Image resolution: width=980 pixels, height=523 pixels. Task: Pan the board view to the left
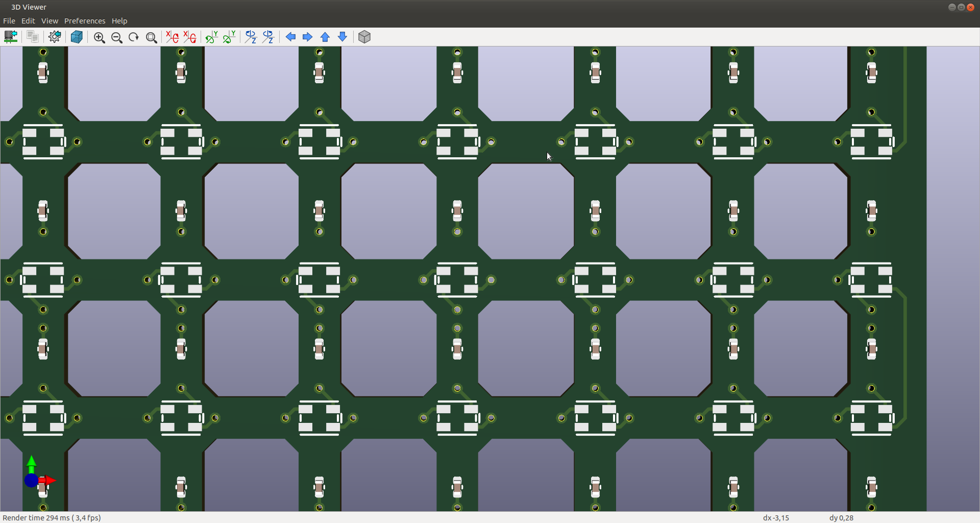point(290,37)
